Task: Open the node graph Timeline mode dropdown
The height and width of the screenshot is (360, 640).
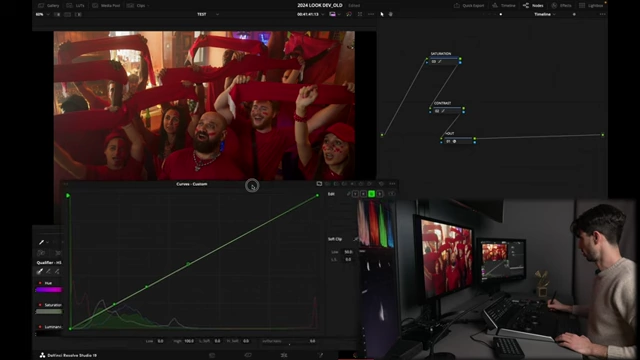Action: click(545, 14)
